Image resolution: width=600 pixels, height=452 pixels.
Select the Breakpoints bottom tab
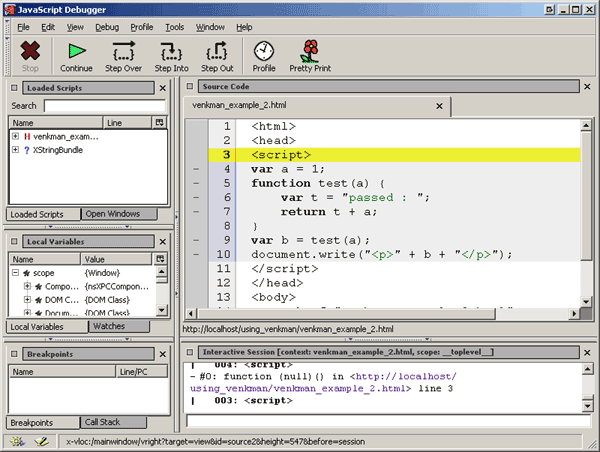pyautogui.click(x=43, y=423)
